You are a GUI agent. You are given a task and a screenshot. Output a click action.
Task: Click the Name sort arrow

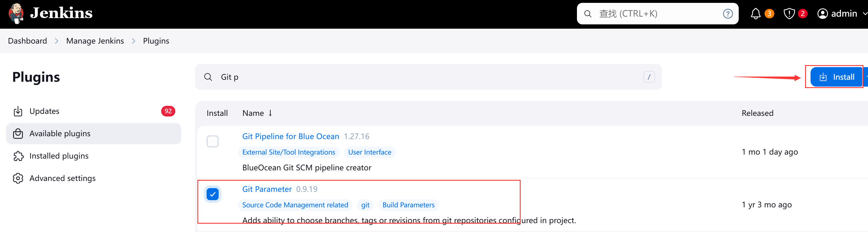pos(270,113)
